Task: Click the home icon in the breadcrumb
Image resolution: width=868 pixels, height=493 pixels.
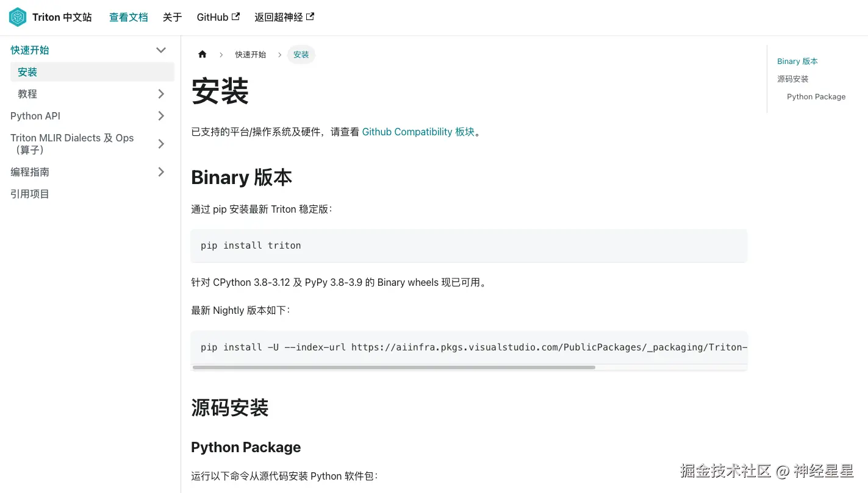Action: point(202,54)
